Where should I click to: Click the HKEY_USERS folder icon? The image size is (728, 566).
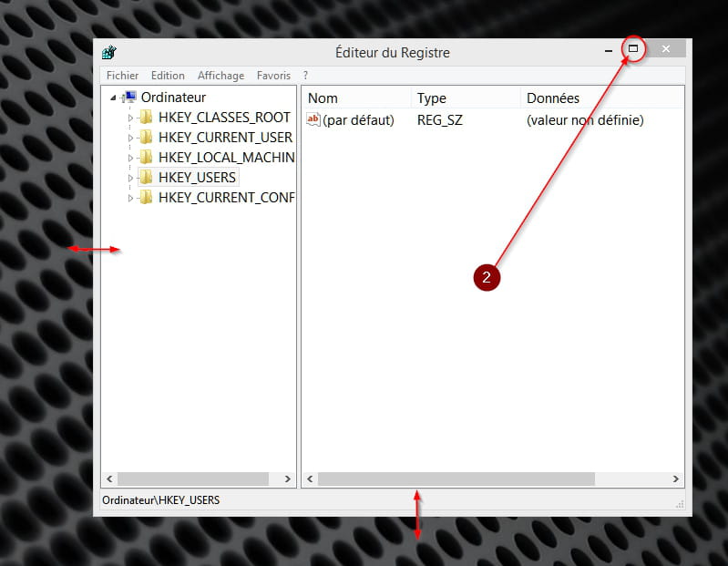pos(146,177)
